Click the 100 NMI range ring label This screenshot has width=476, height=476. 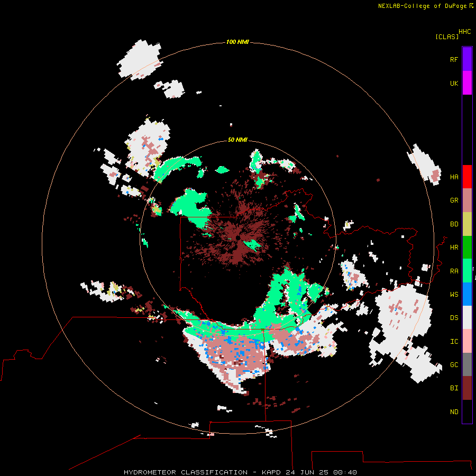coord(237,42)
